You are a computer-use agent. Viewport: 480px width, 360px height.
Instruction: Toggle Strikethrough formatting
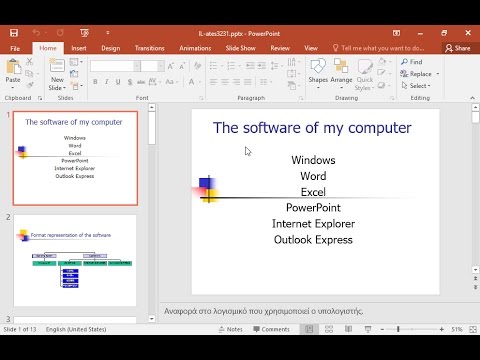pos(141,82)
